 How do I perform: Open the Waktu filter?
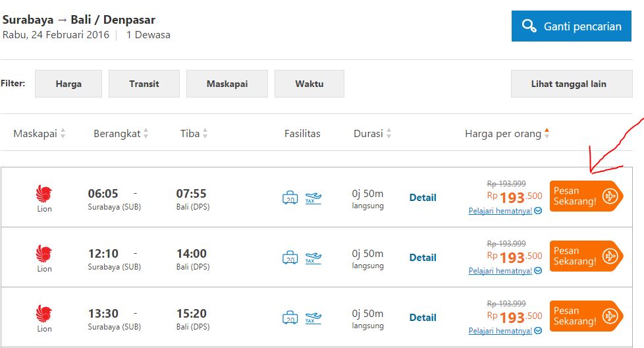(309, 84)
